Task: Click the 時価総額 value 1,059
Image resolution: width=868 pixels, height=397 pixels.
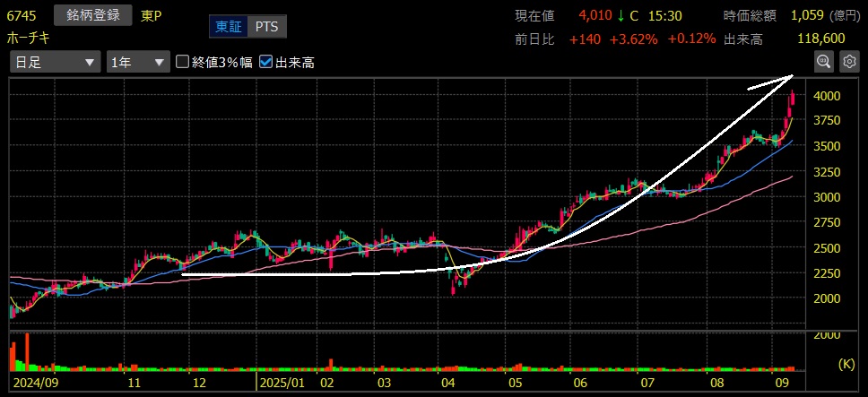Action: [x=807, y=15]
